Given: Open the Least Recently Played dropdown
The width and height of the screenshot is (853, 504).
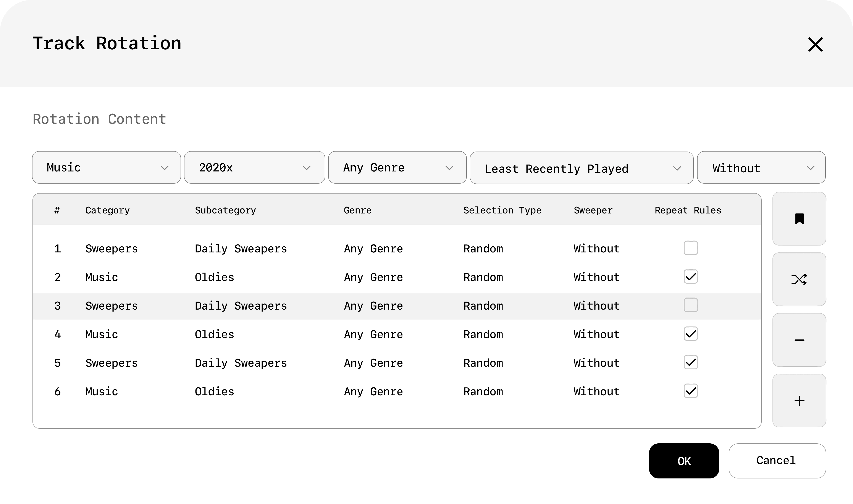Looking at the screenshot, I should pos(581,168).
